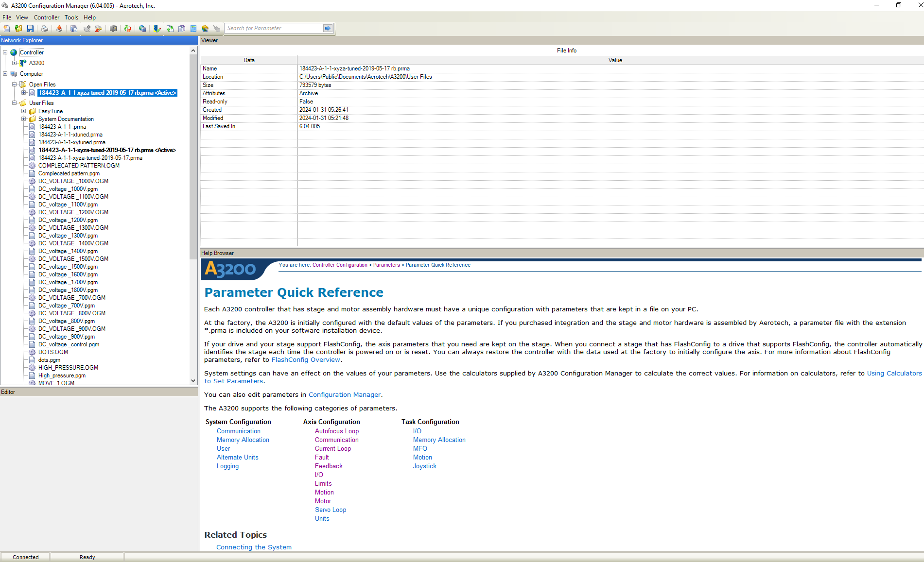Click the Open Files folder icon
Screen dimensions: 924x562
click(x=23, y=85)
